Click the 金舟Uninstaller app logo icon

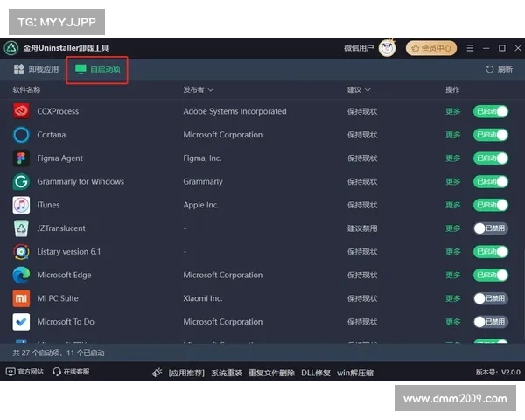[11, 48]
